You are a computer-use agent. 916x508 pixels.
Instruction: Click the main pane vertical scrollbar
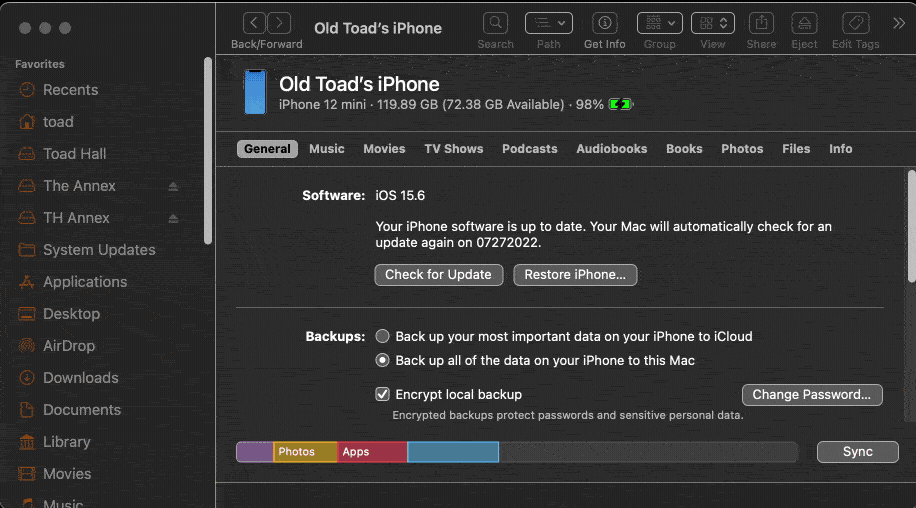tap(911, 226)
